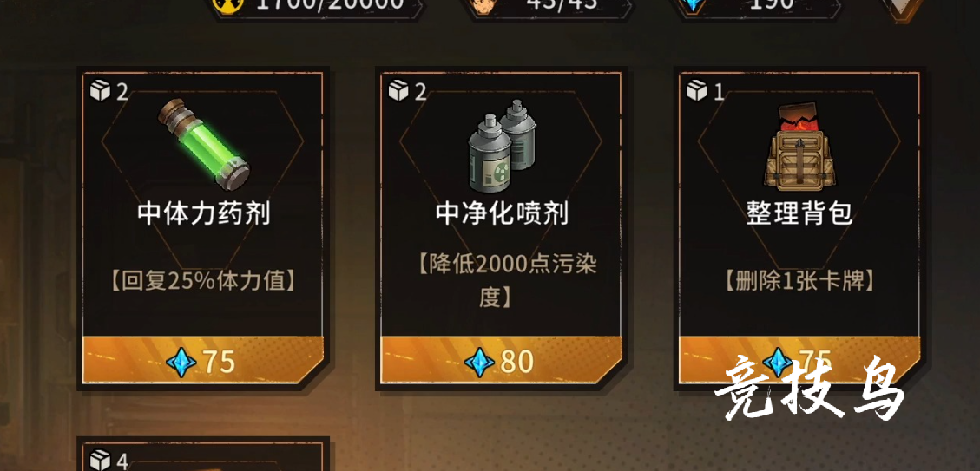Click the blue crystal icon beside the first card's price 75
980x471 pixels.
pos(181,363)
